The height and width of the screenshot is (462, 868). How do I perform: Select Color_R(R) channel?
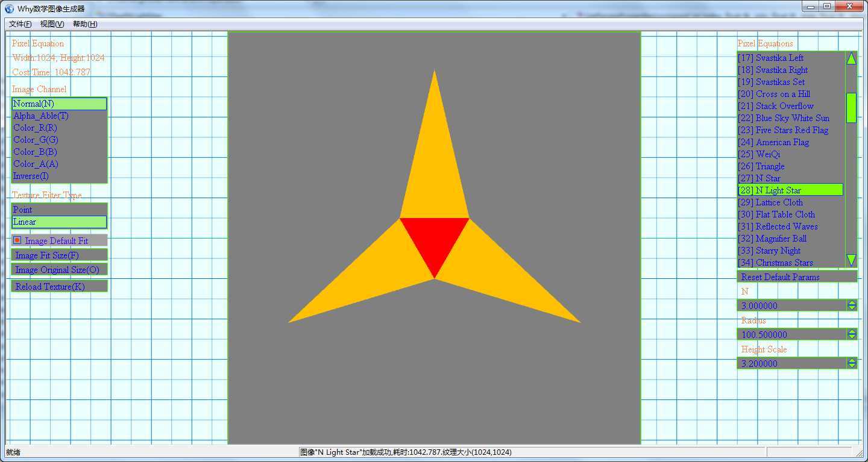pyautogui.click(x=59, y=128)
